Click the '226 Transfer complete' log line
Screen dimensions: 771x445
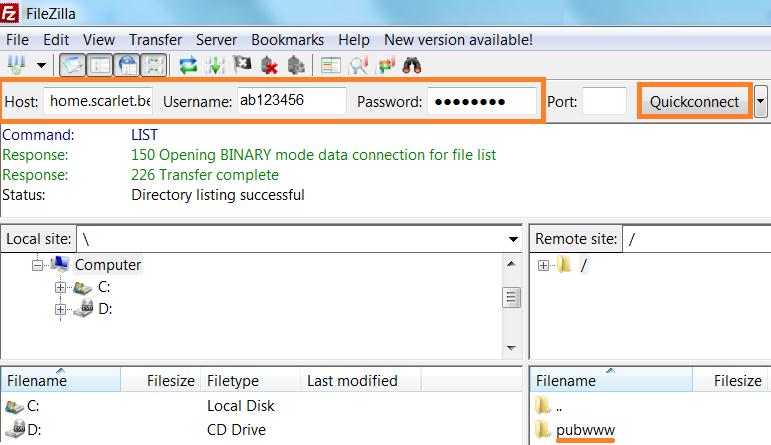(x=205, y=175)
